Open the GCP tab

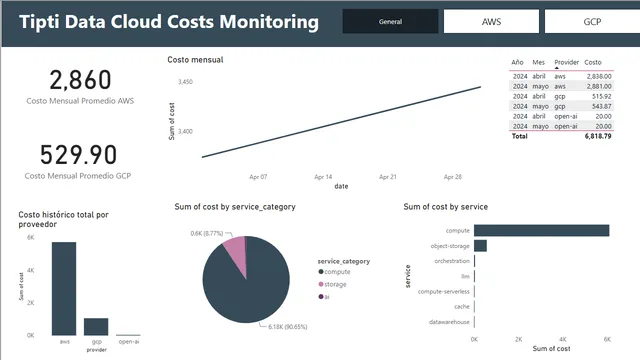coord(592,22)
